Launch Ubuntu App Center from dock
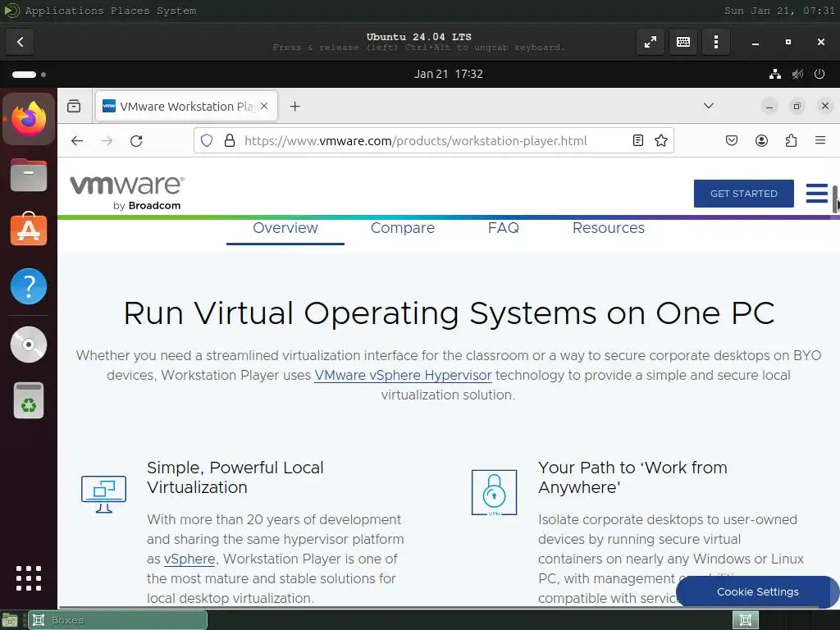 (29, 230)
